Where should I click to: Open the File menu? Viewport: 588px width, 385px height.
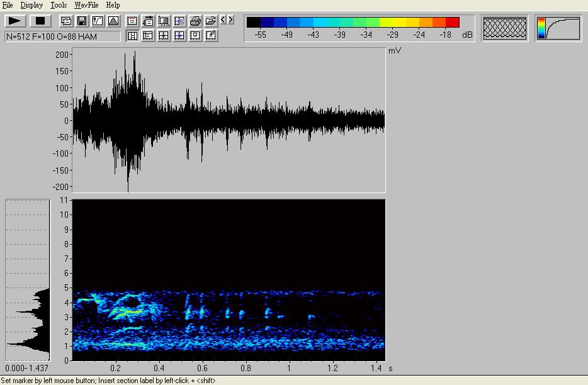8,5
